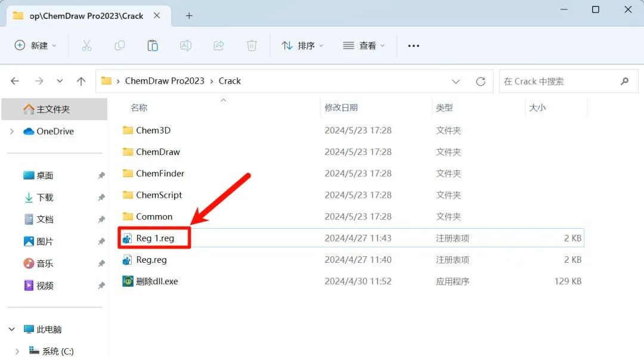Select the ChemFinder folder name
This screenshot has height=357, width=644.
click(160, 173)
